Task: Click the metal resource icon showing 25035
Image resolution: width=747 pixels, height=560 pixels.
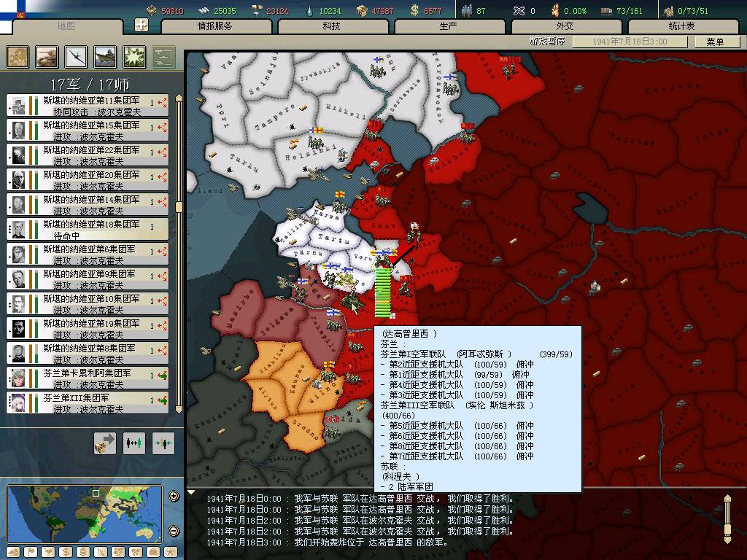Action: point(204,10)
